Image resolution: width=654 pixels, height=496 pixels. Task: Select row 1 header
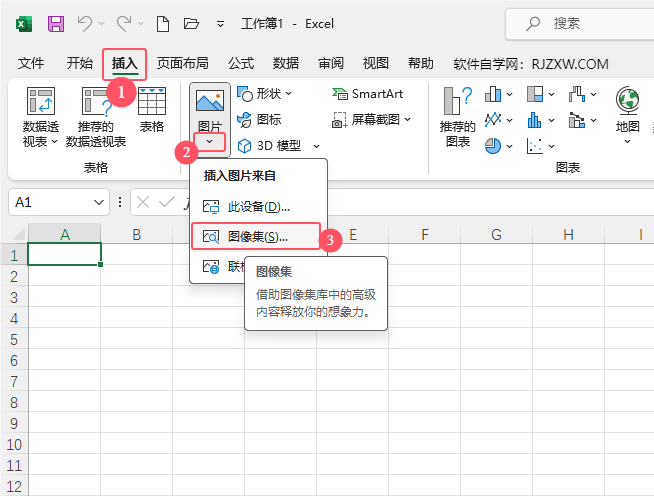tap(14, 255)
